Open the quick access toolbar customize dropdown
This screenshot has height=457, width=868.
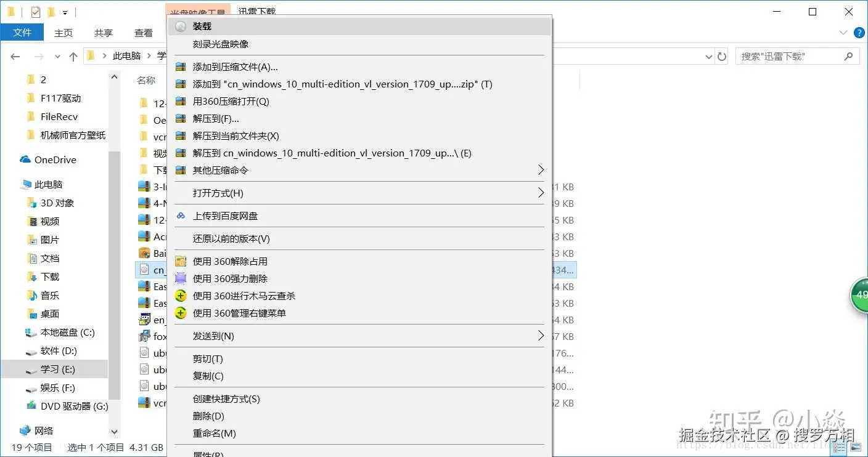click(x=65, y=12)
